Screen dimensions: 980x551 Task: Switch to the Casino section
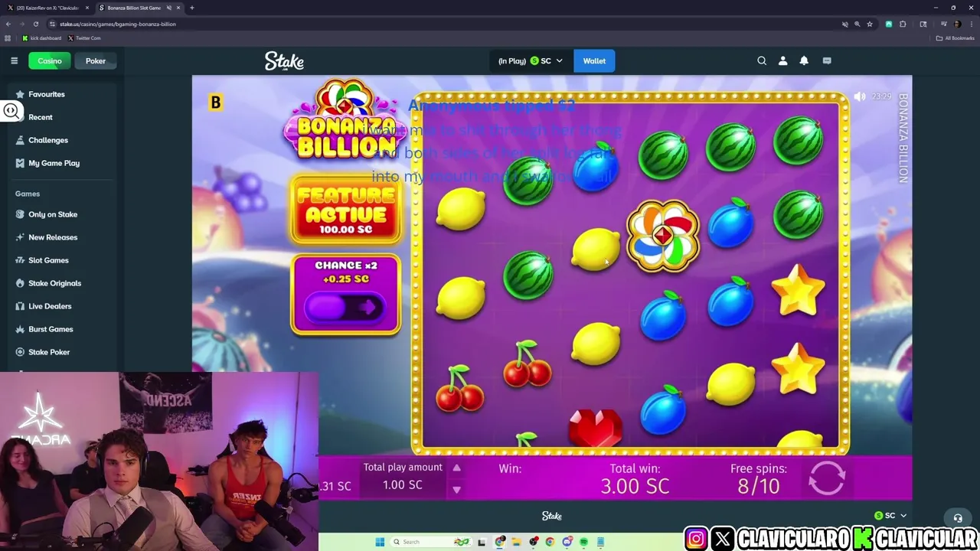point(50,60)
